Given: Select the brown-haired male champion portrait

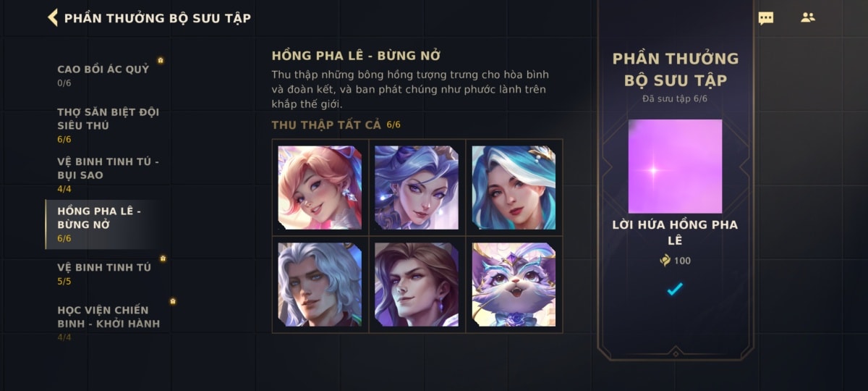Looking at the screenshot, I should coord(417,285).
